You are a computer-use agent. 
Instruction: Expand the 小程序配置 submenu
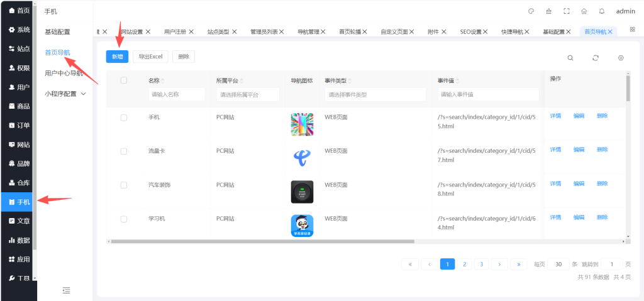65,94
